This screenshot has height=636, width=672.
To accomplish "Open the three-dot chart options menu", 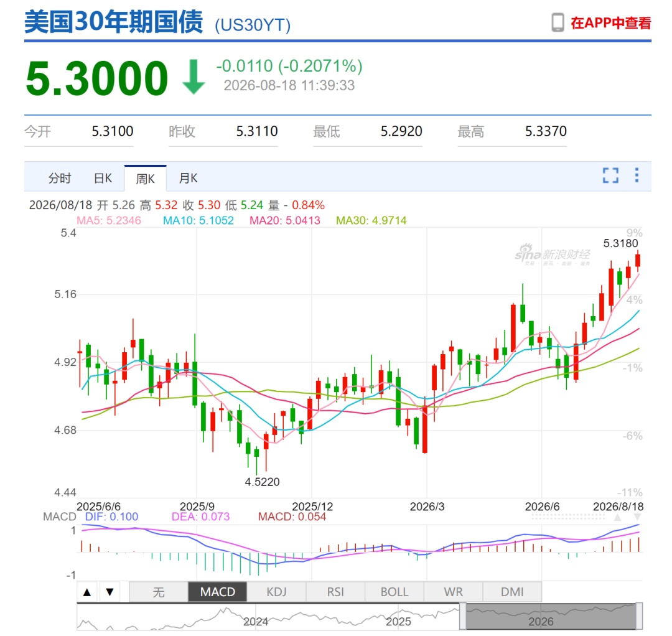I will coord(637,175).
